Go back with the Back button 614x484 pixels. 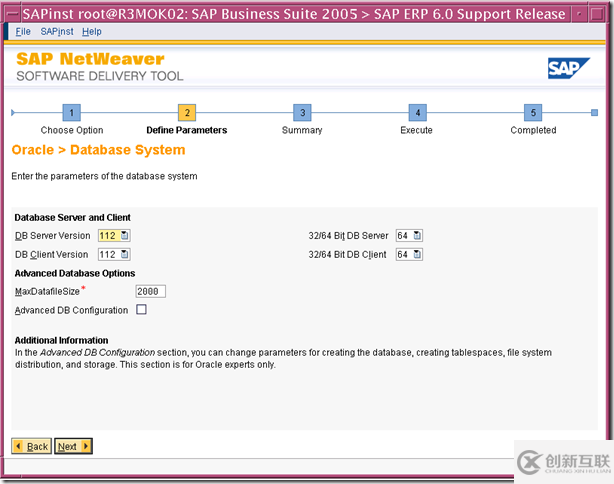pyautogui.click(x=31, y=446)
